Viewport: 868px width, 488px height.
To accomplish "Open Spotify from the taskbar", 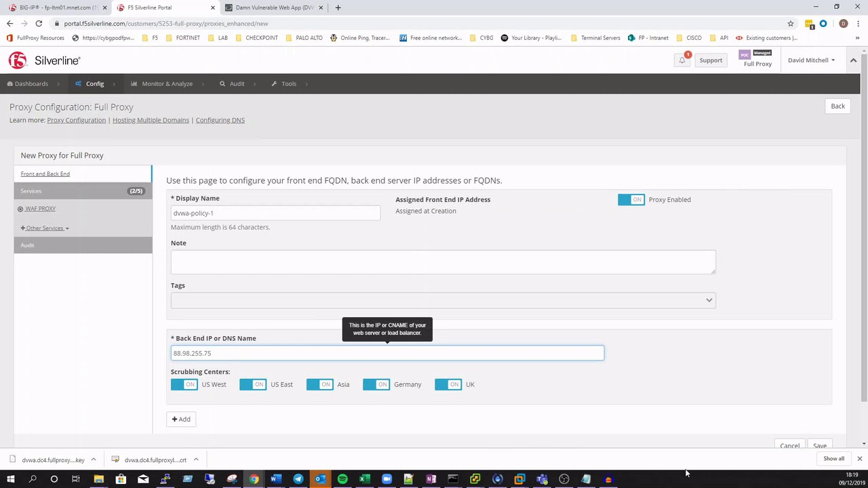I will click(x=342, y=479).
